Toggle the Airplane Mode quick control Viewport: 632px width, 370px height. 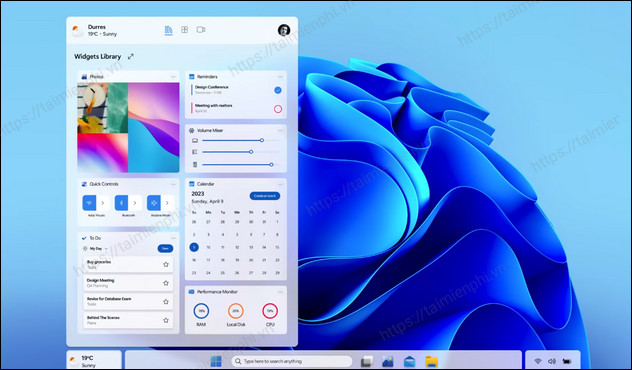coord(154,203)
